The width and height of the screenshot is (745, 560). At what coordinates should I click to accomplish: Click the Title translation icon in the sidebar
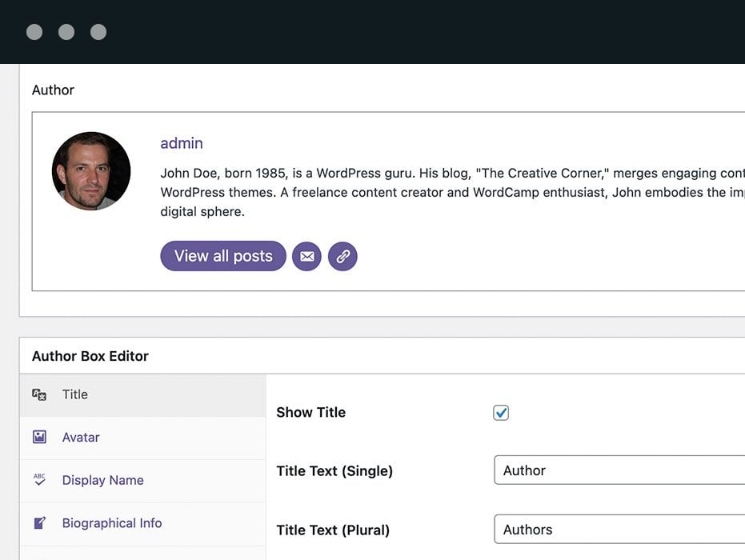(39, 394)
